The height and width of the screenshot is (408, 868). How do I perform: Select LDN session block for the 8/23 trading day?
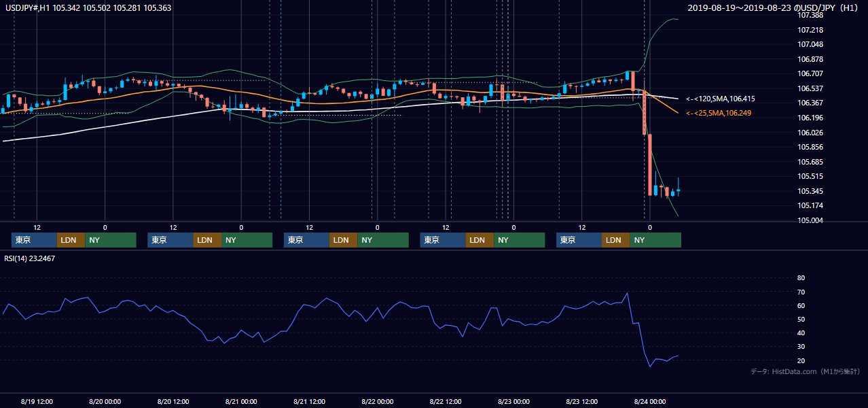[615, 240]
